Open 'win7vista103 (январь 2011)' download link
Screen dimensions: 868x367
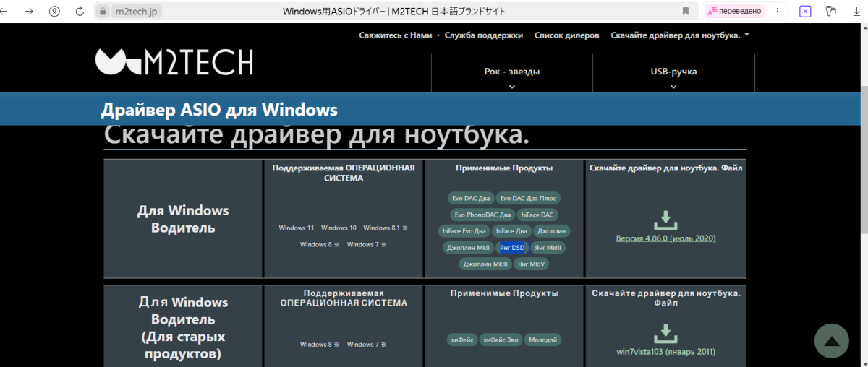(665, 352)
